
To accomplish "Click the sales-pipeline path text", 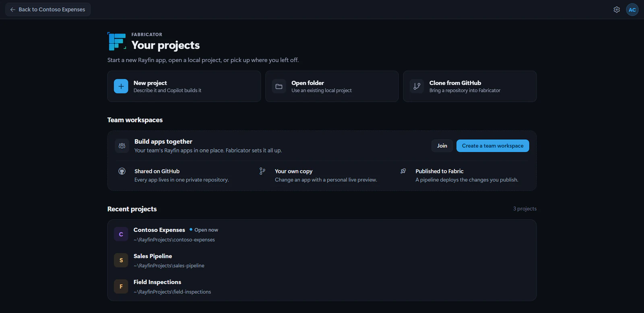I will point(169,266).
